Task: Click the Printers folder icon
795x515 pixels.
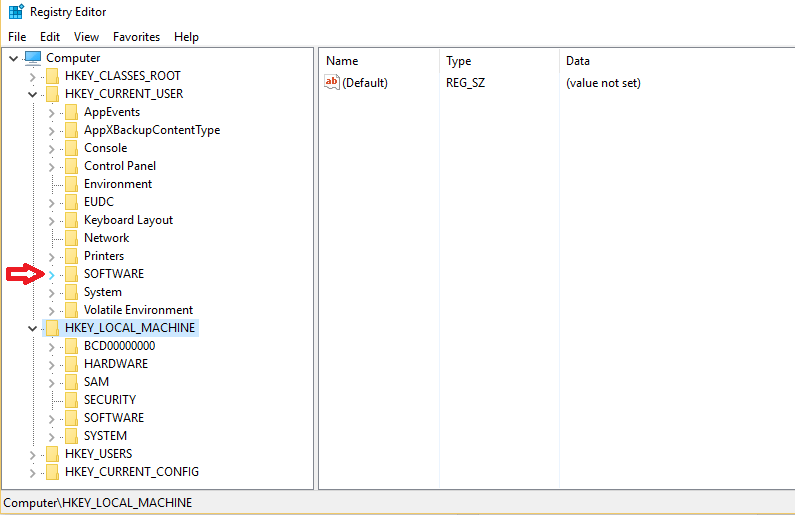Action: tap(71, 256)
